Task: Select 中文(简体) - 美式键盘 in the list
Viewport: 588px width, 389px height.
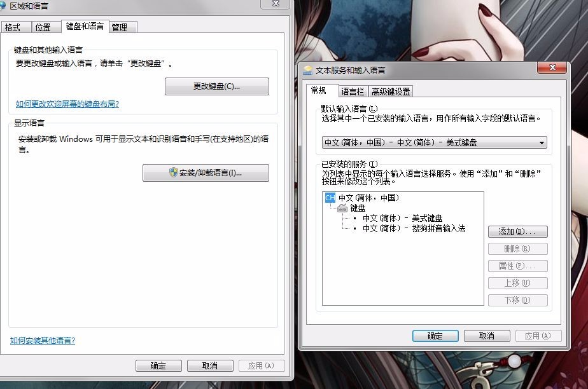Action: 402,218
